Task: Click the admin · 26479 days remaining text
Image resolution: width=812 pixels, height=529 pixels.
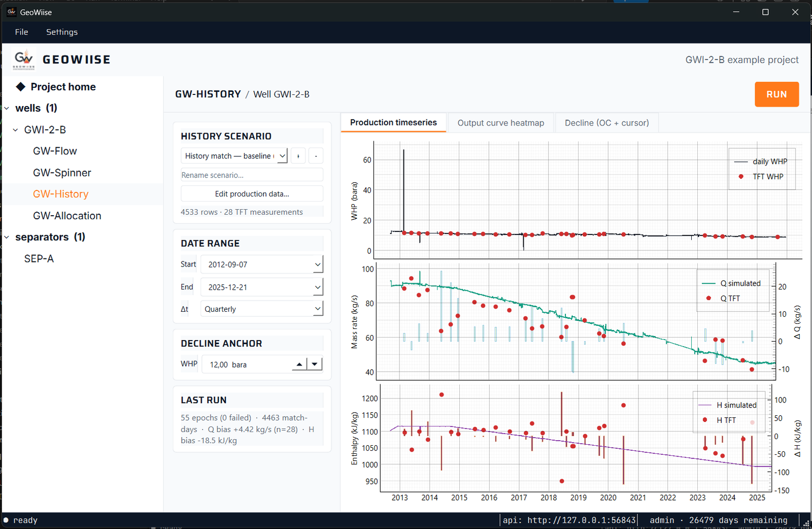Action: click(719, 520)
